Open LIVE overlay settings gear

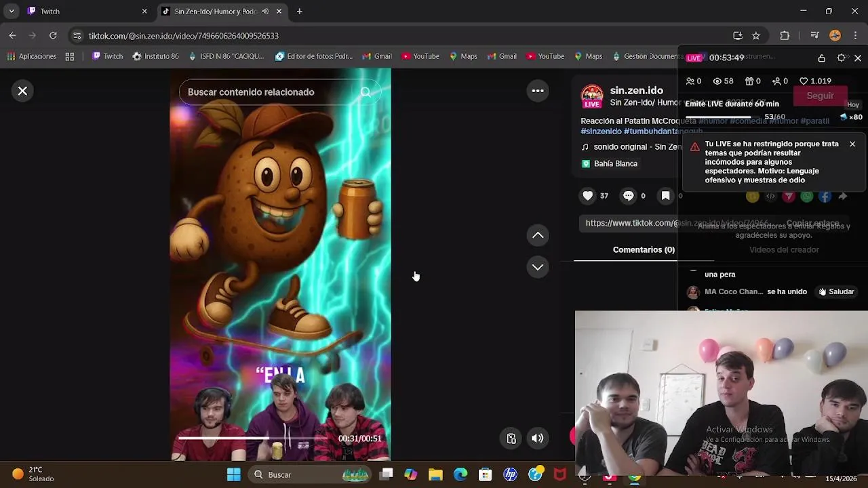[x=842, y=58]
